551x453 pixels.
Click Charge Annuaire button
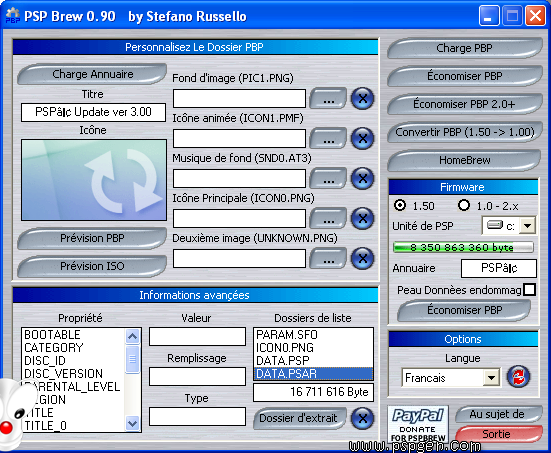point(92,74)
